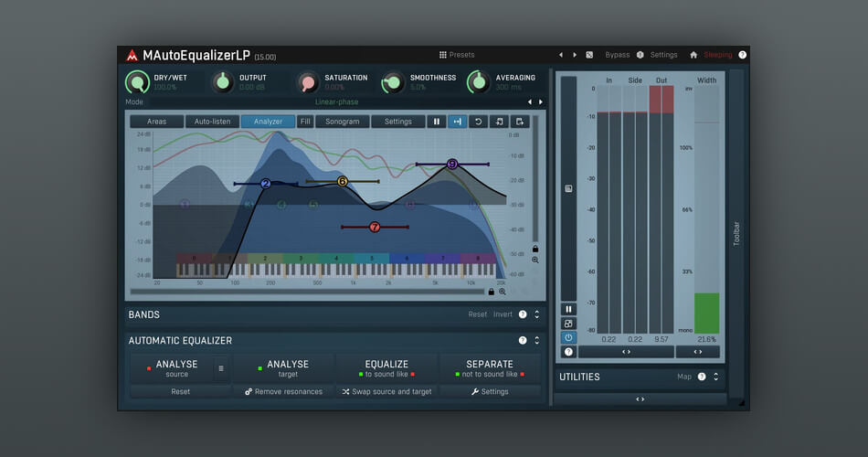Open Settings in the title bar
The image size is (868, 457).
663,55
